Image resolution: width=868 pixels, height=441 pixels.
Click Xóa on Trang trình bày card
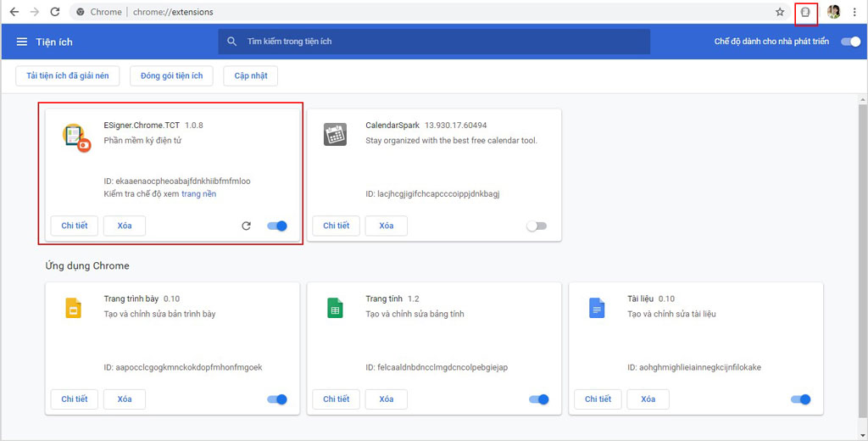[x=125, y=399]
